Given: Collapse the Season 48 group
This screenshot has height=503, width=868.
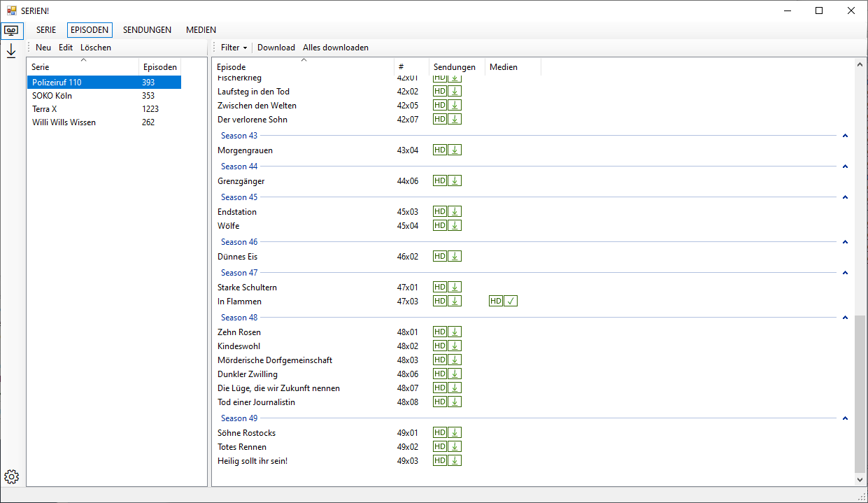Looking at the screenshot, I should click(x=845, y=318).
